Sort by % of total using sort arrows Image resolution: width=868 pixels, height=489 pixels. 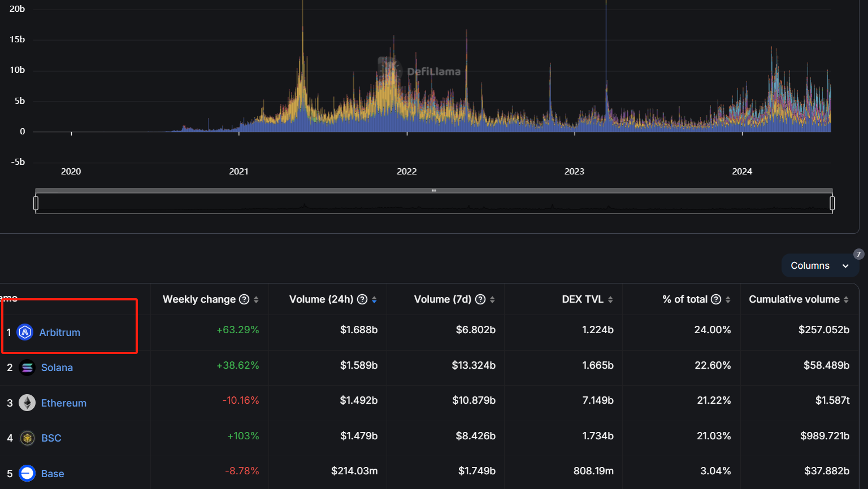point(728,300)
